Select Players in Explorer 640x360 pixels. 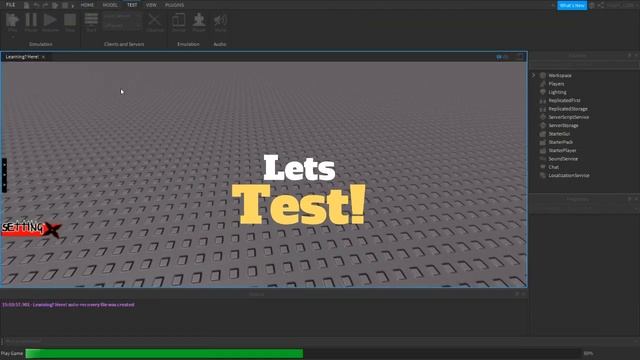[x=556, y=84]
